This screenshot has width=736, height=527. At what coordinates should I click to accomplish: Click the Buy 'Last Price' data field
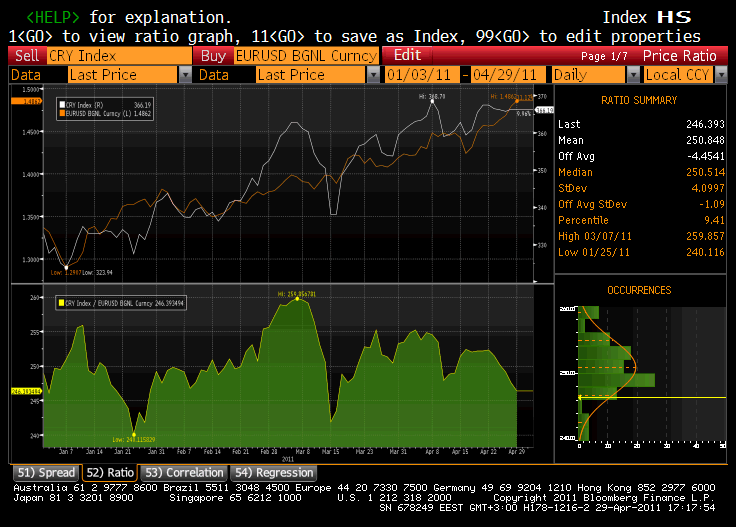[x=311, y=75]
